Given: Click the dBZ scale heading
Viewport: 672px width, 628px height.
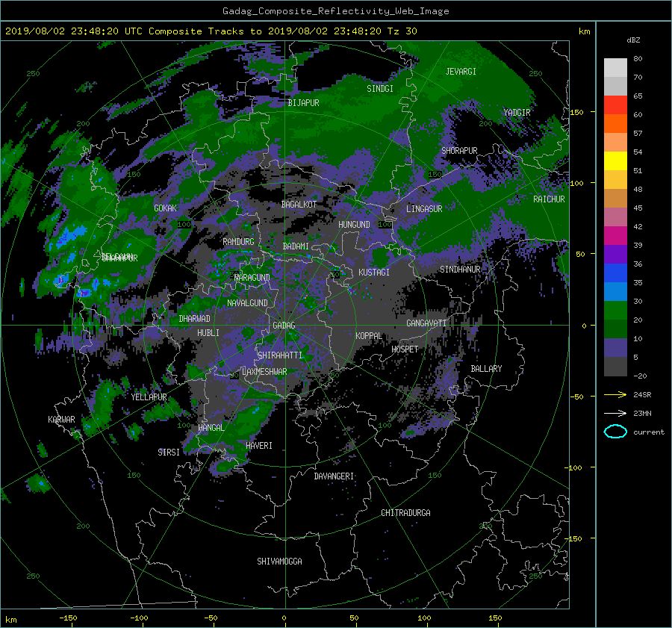Looking at the screenshot, I should point(633,40).
